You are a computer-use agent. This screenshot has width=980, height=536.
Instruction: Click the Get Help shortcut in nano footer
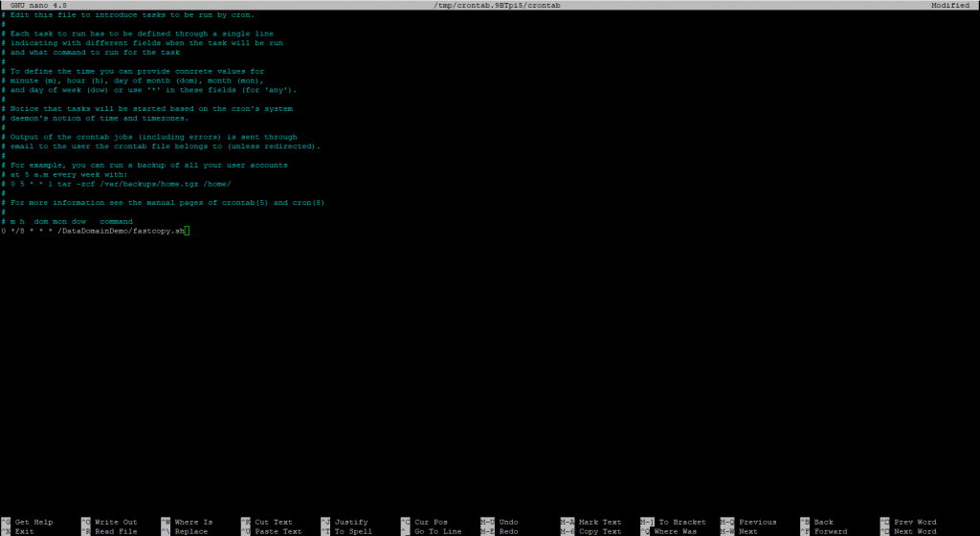(33, 522)
